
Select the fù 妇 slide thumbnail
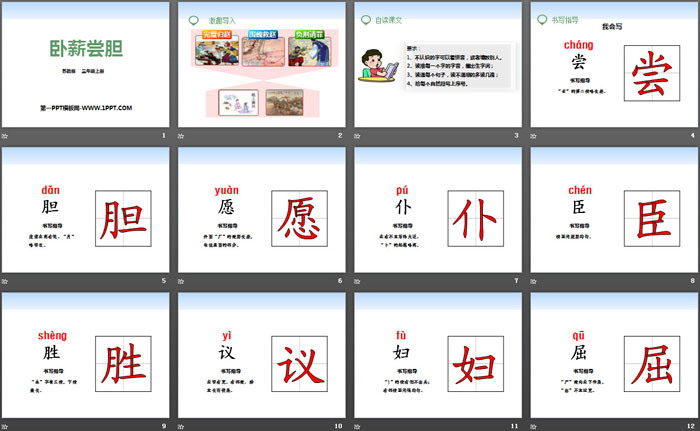(x=438, y=355)
